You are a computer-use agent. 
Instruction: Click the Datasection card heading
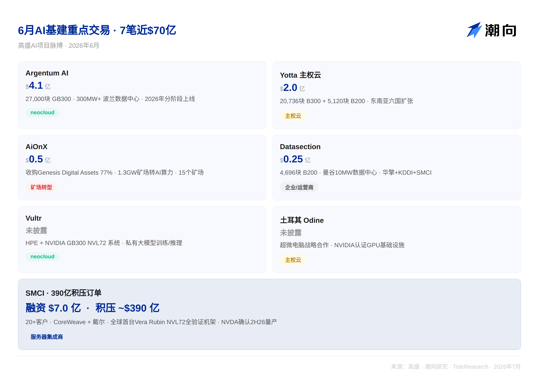pos(300,147)
